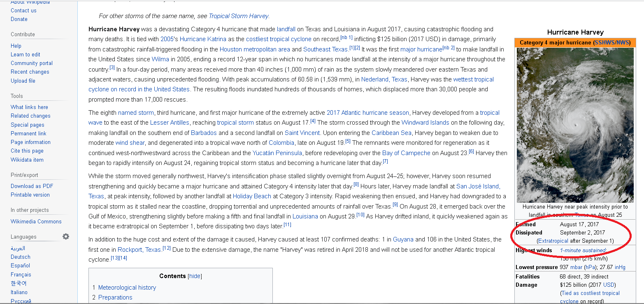Switch language to Español
The width and height of the screenshot is (644, 304).
click(x=21, y=265)
